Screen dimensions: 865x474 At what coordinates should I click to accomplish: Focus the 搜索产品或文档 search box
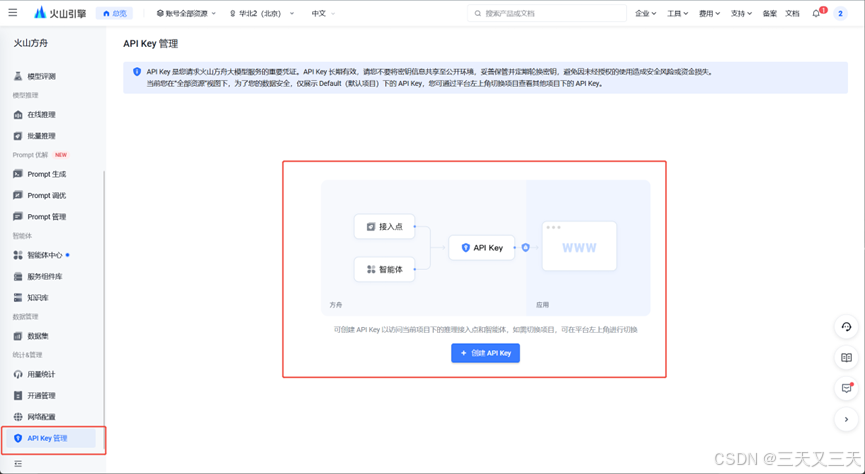point(547,13)
